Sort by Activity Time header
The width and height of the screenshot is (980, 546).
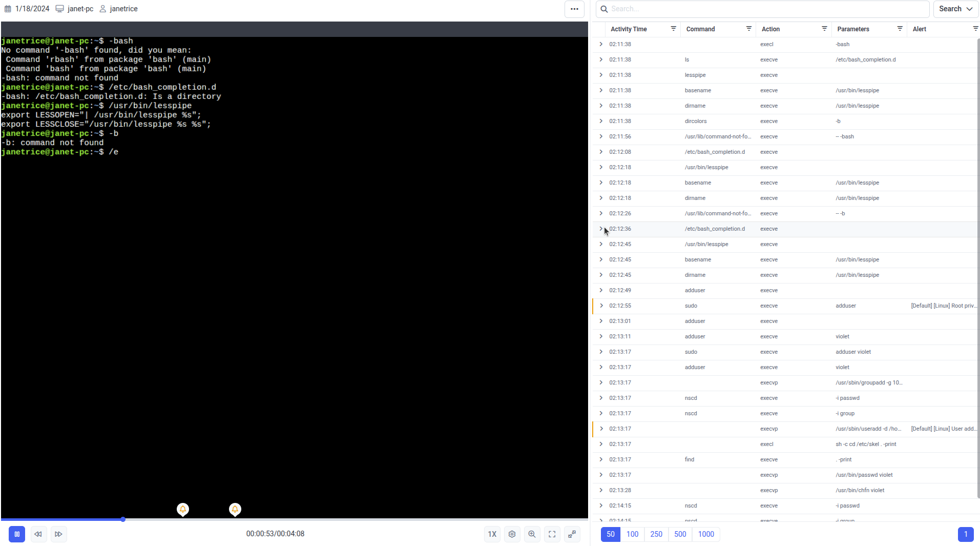(x=629, y=29)
